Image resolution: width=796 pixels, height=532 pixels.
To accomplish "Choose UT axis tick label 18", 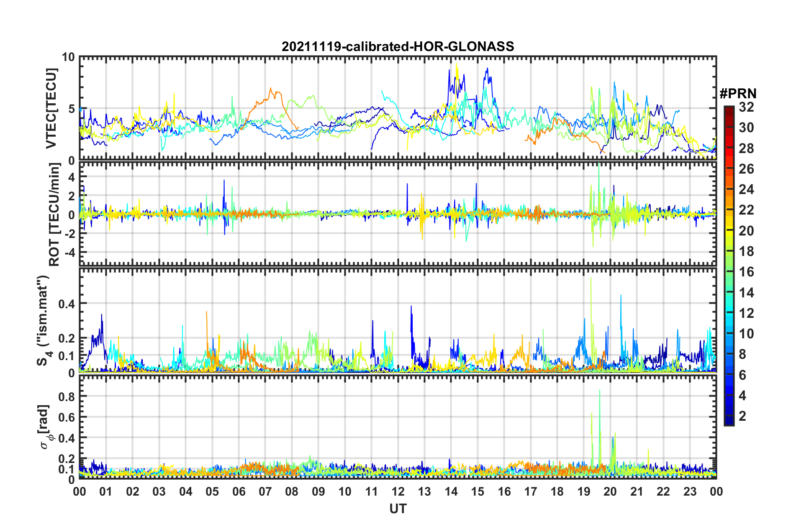I will pyautogui.click(x=557, y=491).
